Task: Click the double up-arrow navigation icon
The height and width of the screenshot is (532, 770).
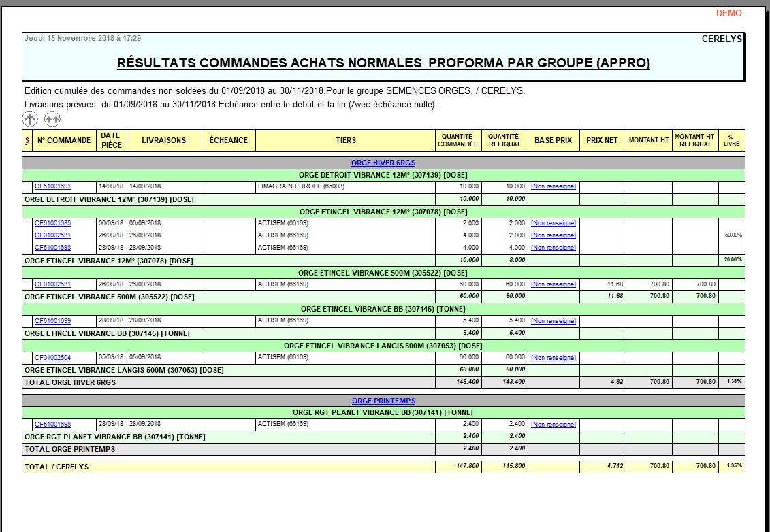Action: coord(52,119)
